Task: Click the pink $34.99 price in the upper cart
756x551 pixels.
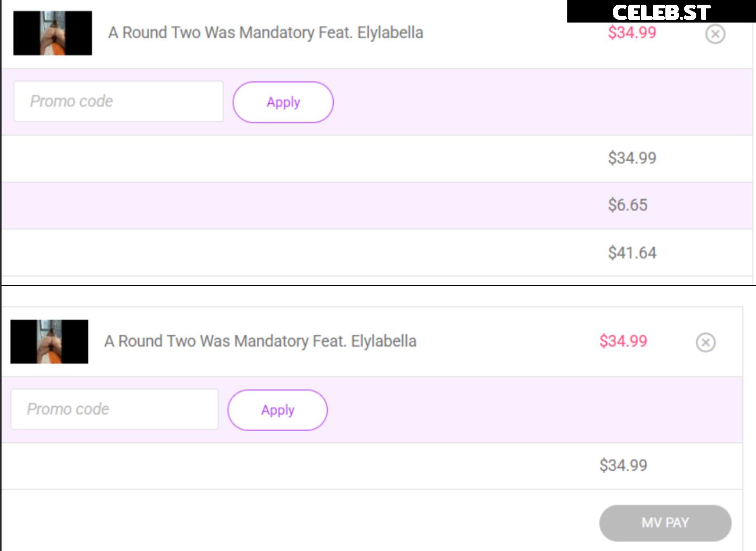Action: point(632,33)
